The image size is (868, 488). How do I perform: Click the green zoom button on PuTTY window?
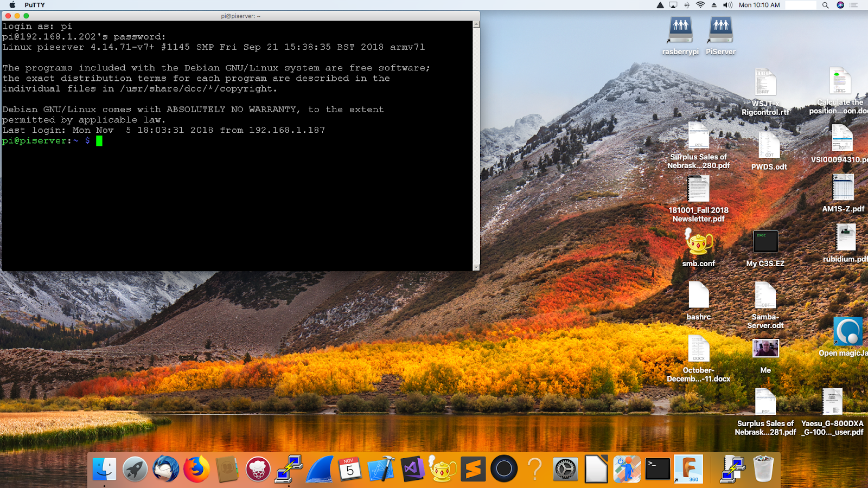26,16
